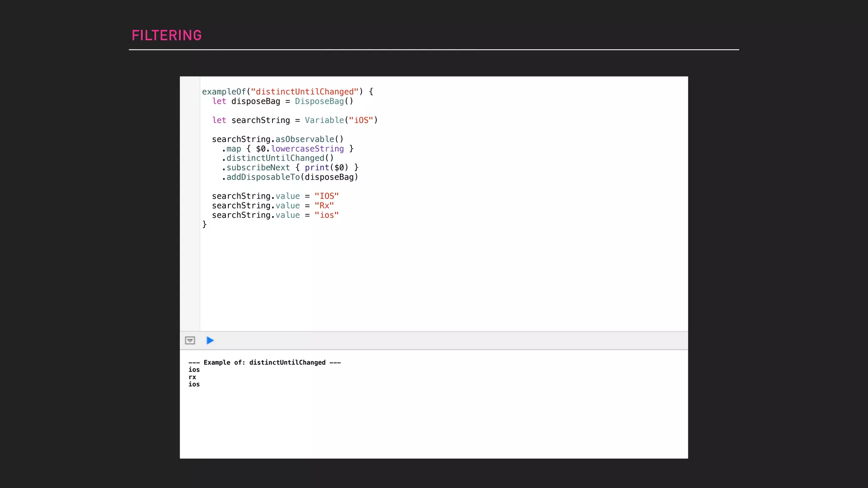868x488 pixels.
Task: Toggle the debug area show/hide icon
Action: click(190, 341)
